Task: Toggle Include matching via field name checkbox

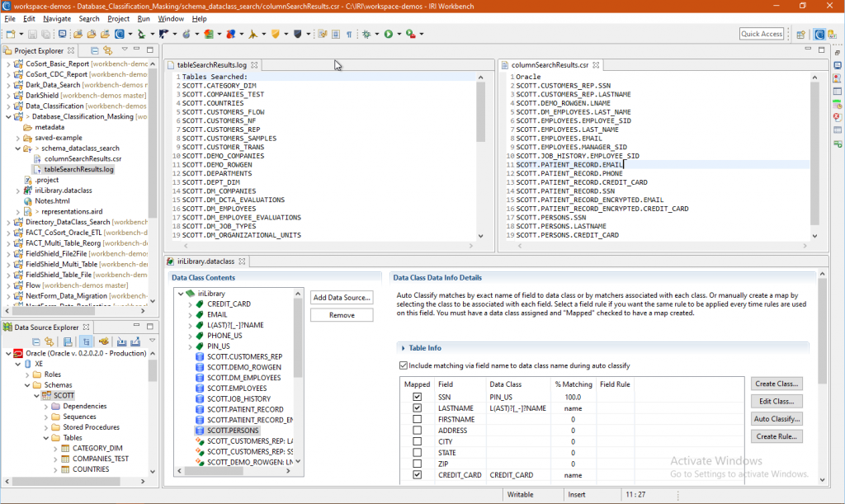Action: click(403, 365)
